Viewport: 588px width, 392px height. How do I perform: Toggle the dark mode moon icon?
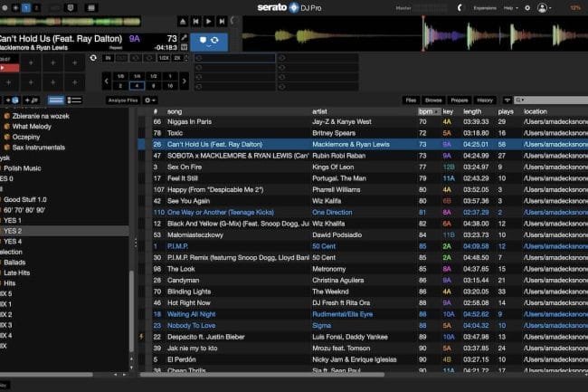coord(460,8)
